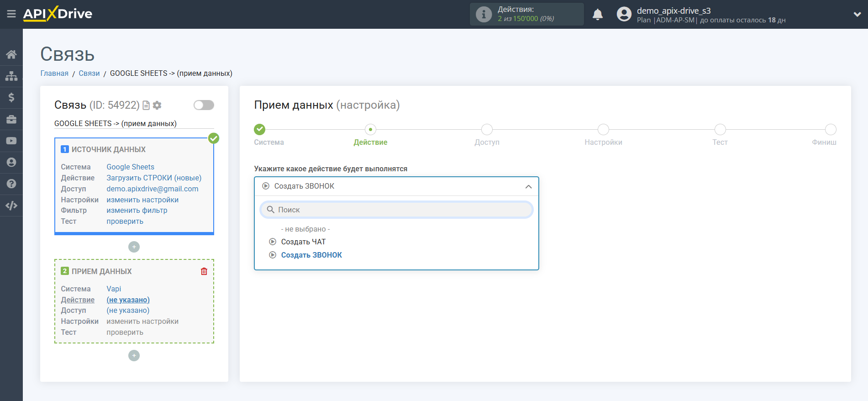Image resolution: width=868 pixels, height=401 pixels.
Task: Delete the data receiver block
Action: 204,271
